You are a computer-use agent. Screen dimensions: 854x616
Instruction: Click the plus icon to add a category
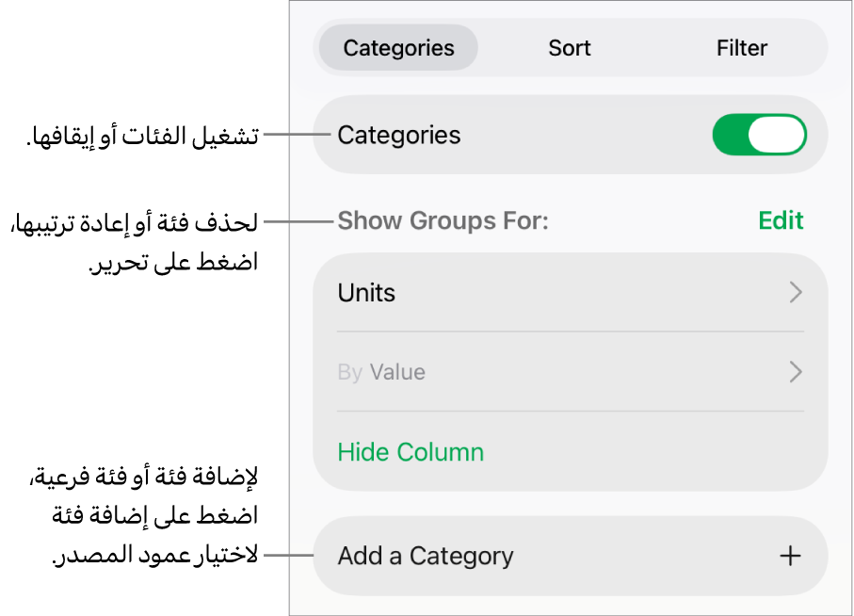(x=790, y=557)
